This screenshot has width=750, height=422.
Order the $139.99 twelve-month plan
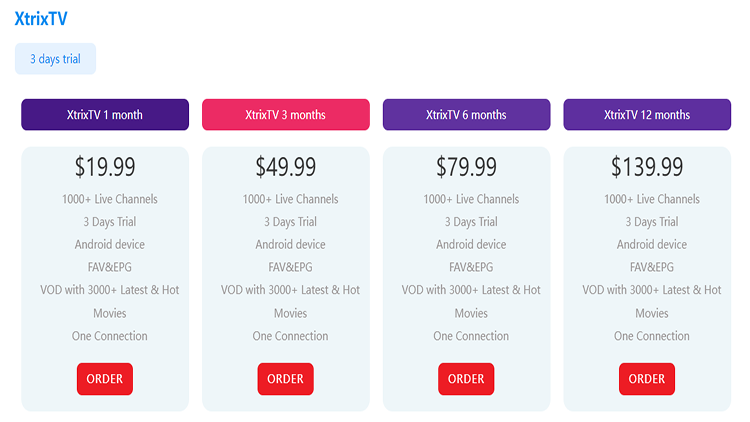tap(647, 379)
